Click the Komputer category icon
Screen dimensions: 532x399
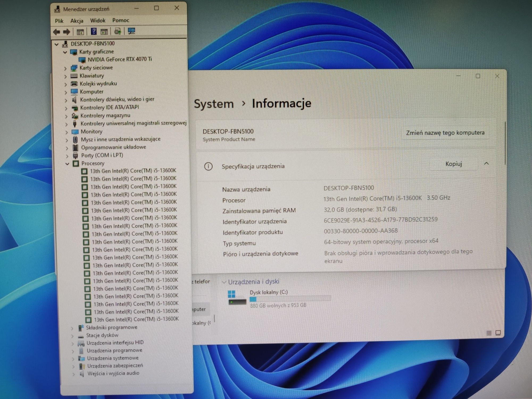click(x=74, y=92)
